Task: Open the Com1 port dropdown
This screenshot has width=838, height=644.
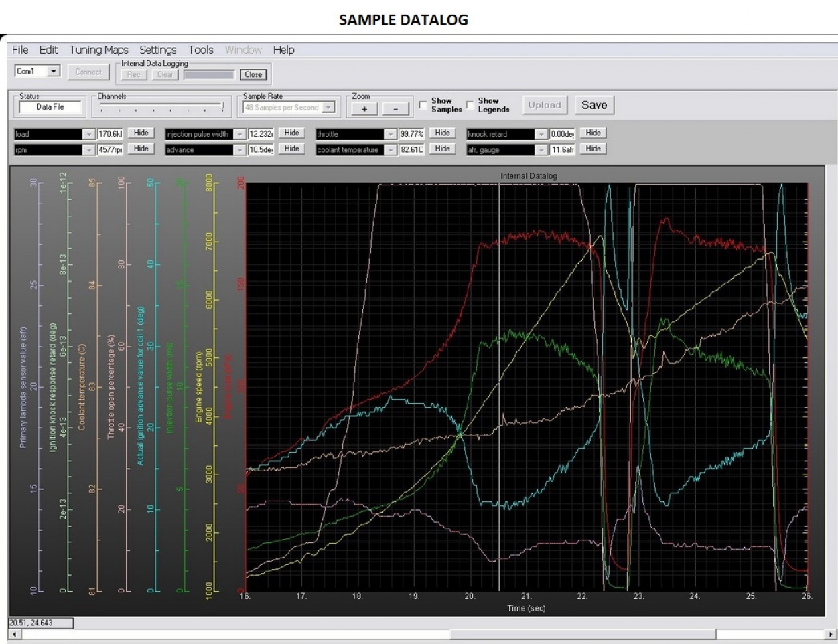Action: (x=54, y=71)
